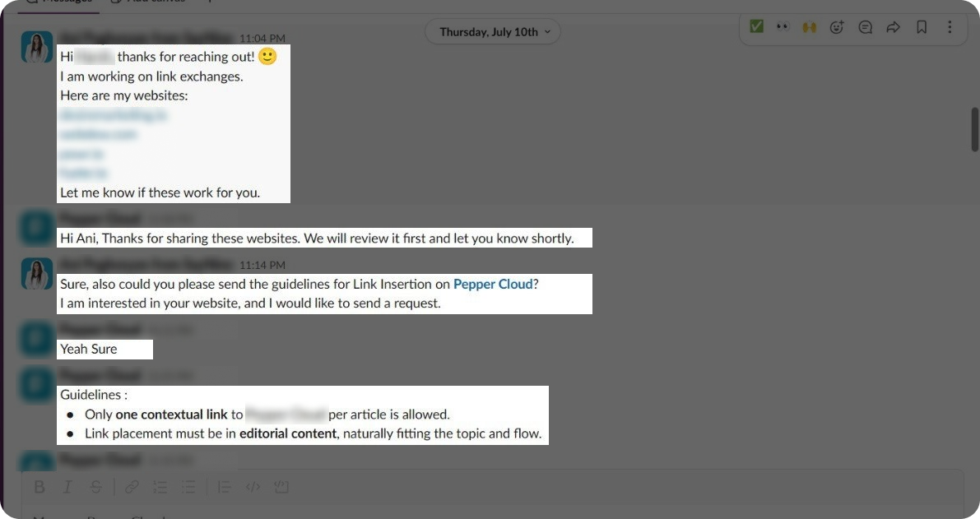
Task: Click 'Hi Ani, Thanks for sharing' message
Action: pyautogui.click(x=317, y=238)
